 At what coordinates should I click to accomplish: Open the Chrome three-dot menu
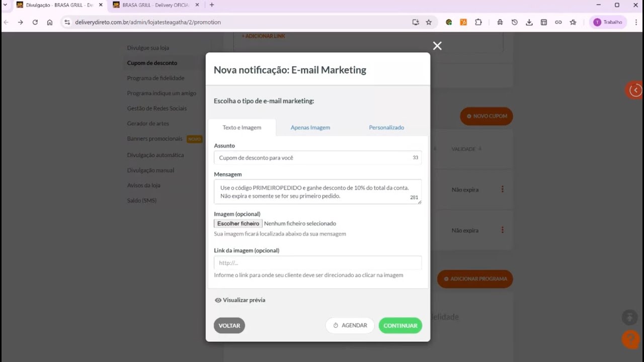(636, 22)
